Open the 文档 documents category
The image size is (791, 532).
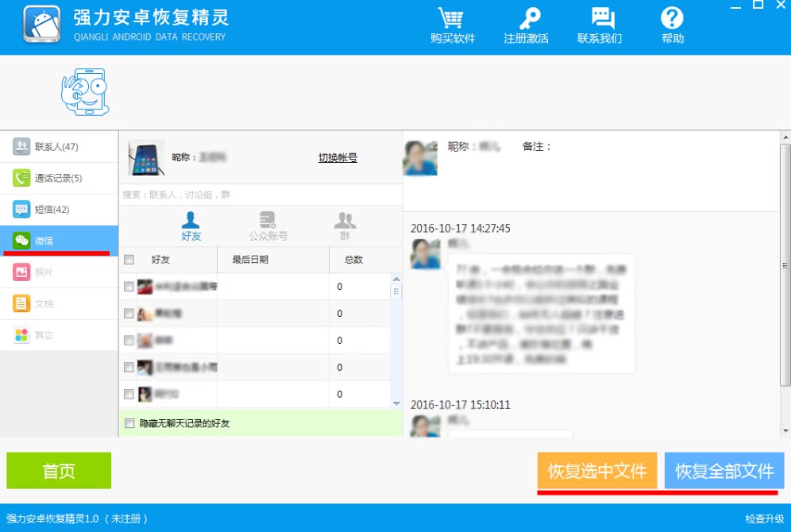(x=44, y=303)
